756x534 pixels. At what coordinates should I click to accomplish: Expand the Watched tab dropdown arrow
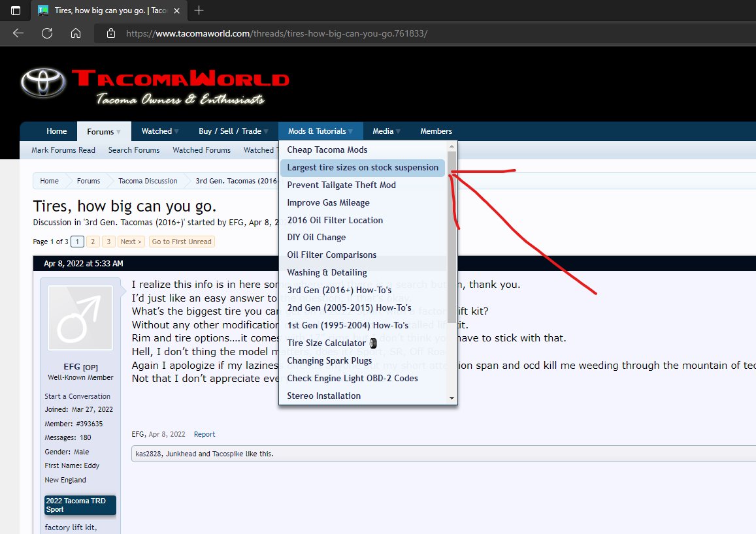pos(176,131)
